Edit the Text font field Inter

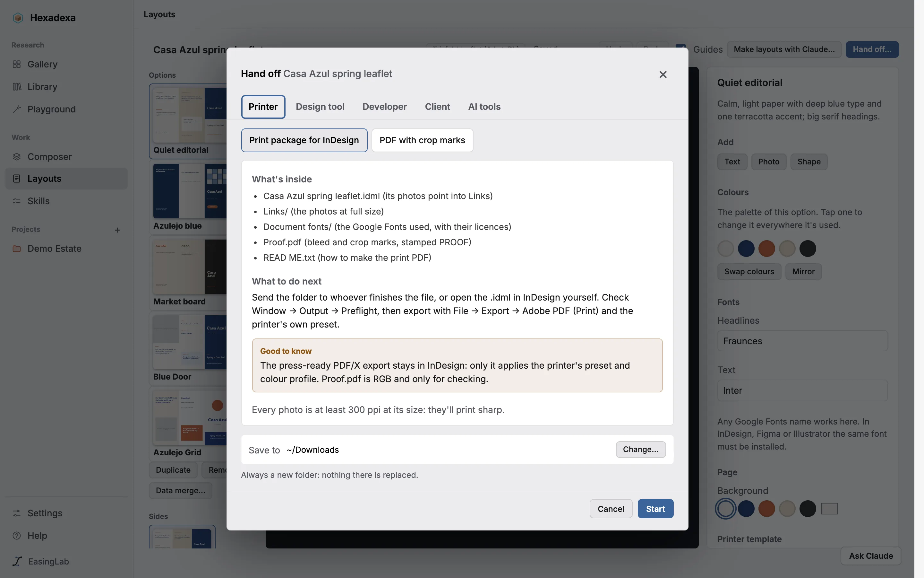coord(802,390)
